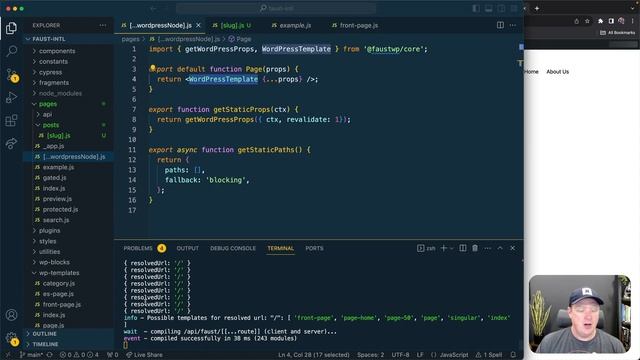Open preview.js in the explorer
Screen dimensions: 640x360
coord(68,199)
